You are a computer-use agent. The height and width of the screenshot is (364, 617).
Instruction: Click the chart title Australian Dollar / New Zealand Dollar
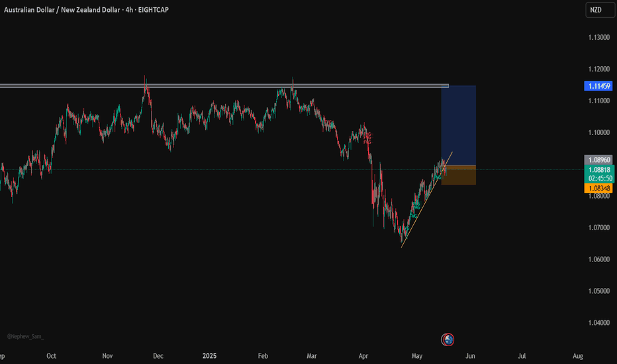62,10
